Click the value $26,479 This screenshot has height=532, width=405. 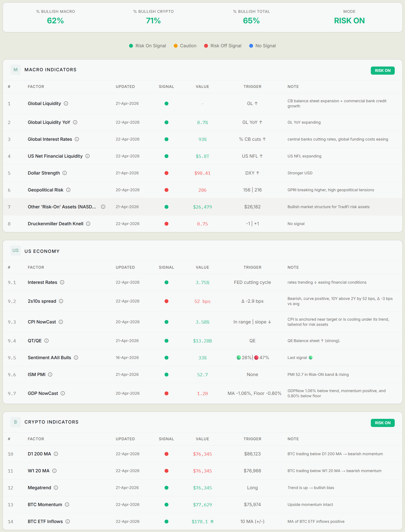(203, 207)
